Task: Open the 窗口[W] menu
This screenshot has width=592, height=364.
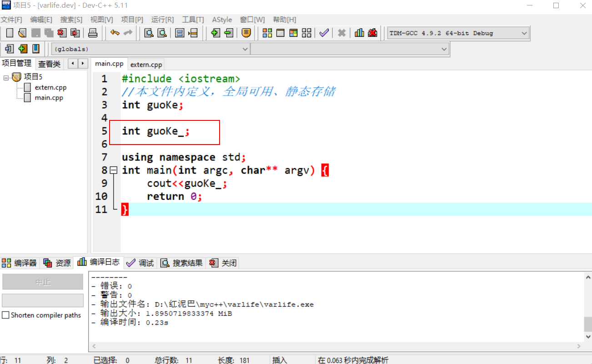Action: click(252, 20)
